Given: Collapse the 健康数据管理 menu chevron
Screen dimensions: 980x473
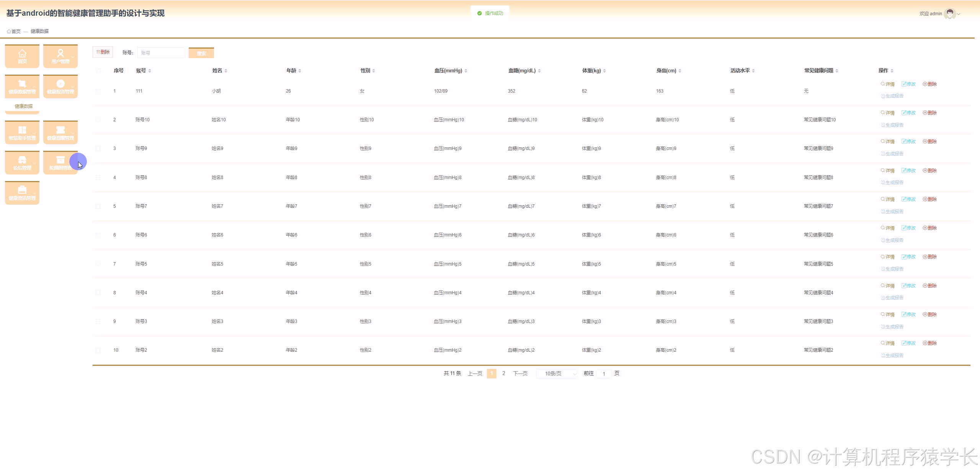Looking at the screenshot, I should point(34,87).
